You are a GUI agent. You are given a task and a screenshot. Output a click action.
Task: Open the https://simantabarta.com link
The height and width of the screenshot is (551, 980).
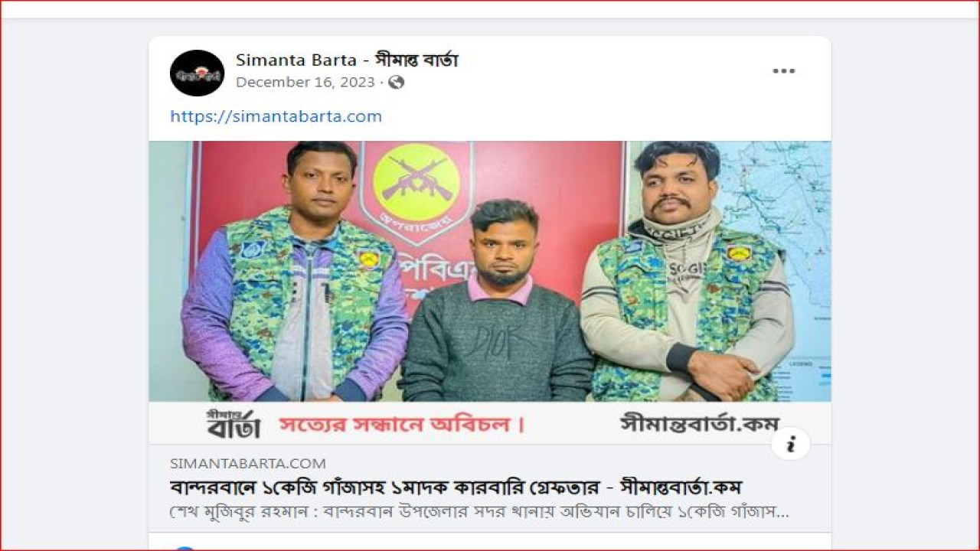click(x=276, y=116)
